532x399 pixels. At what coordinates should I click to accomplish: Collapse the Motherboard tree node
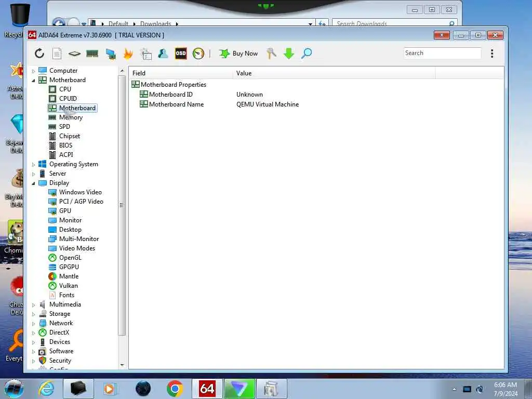[33, 81]
